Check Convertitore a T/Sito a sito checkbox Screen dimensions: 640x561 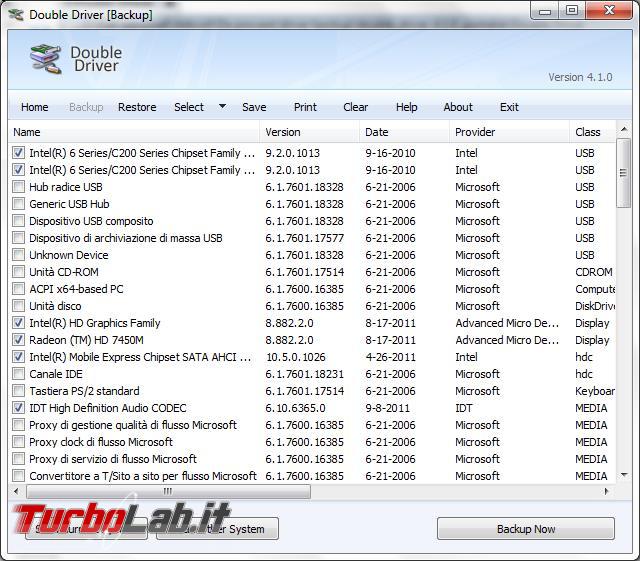pos(18,476)
